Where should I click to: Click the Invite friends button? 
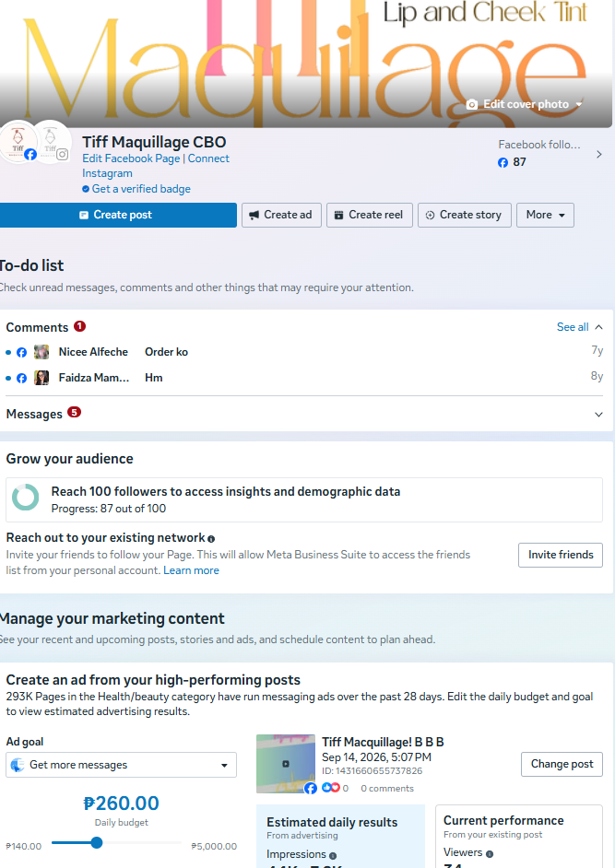pos(561,555)
